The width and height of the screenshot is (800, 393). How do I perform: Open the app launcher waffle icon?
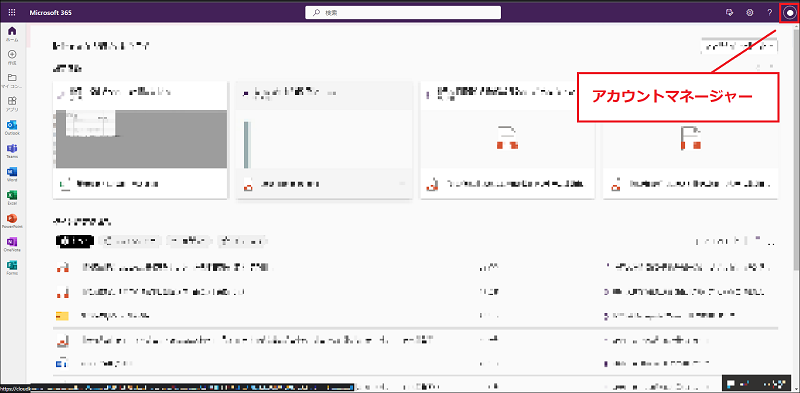(12, 12)
